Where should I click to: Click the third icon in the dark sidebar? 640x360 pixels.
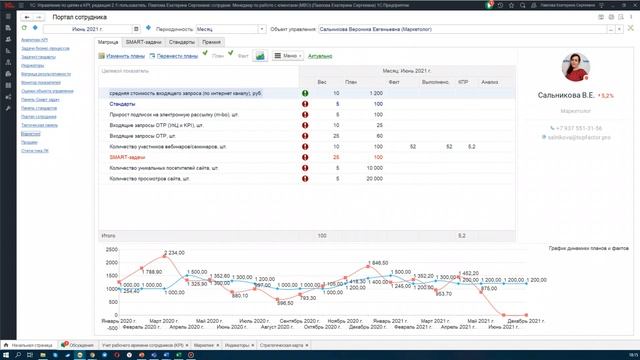8,39
